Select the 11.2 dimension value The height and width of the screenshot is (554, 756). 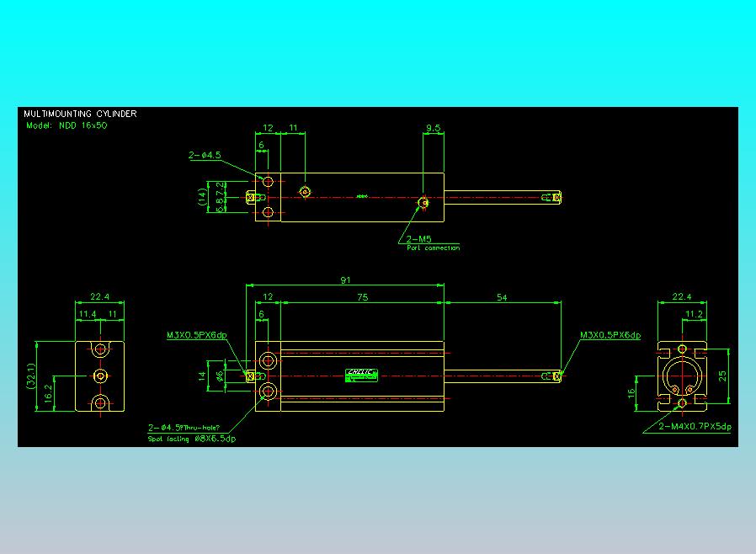694,314
